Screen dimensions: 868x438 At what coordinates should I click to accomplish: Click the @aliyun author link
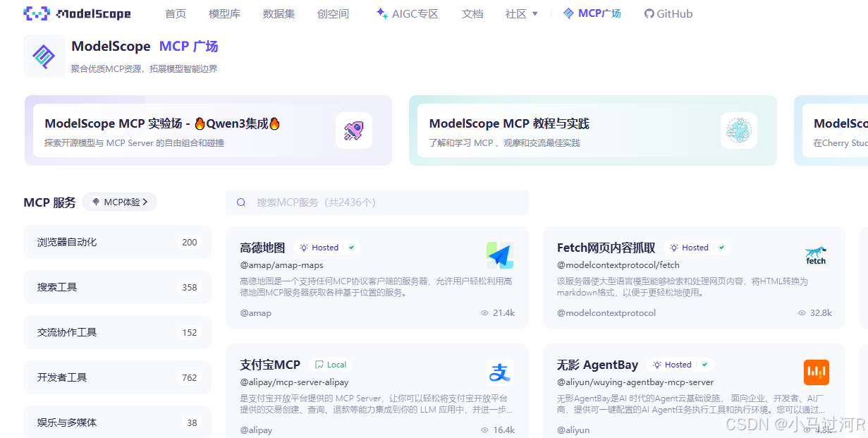pyautogui.click(x=573, y=430)
